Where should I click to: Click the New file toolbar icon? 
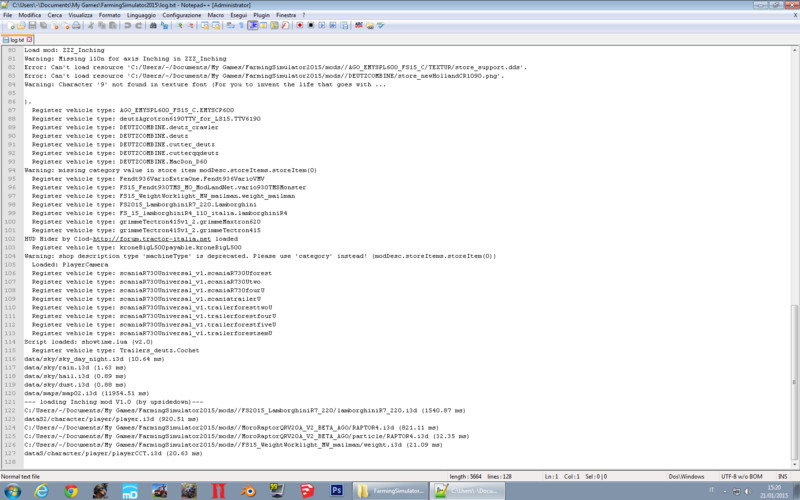(7, 28)
